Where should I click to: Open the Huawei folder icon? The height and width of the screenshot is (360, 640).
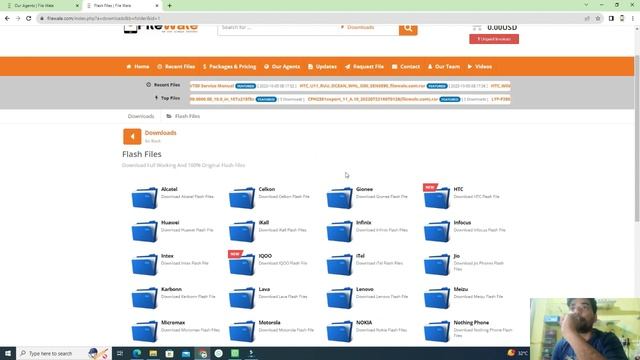[x=144, y=231]
